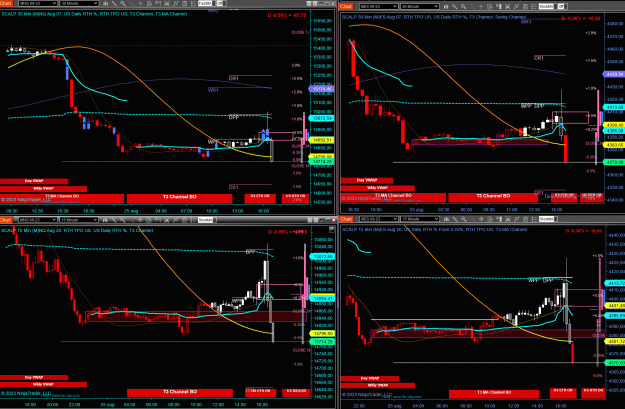Screen dimensions: 625x409
Task: Open instrument selector in bottom-left chart
Action: (x=38, y=220)
